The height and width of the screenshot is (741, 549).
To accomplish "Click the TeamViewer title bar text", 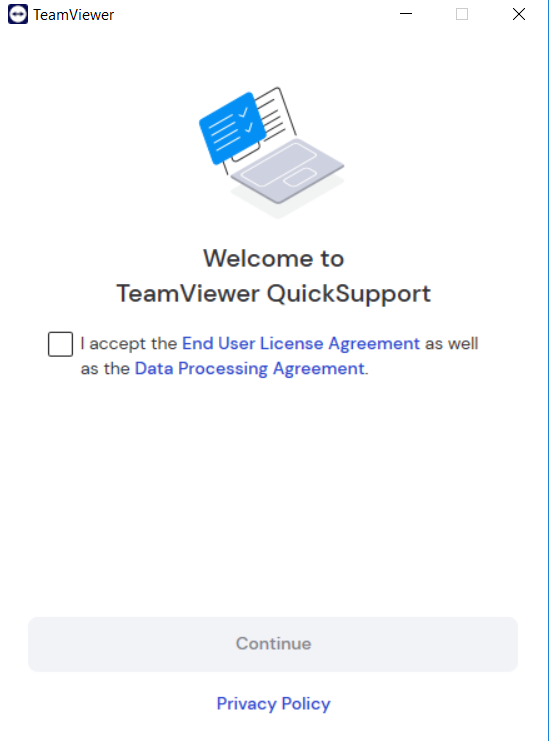I will click(74, 15).
